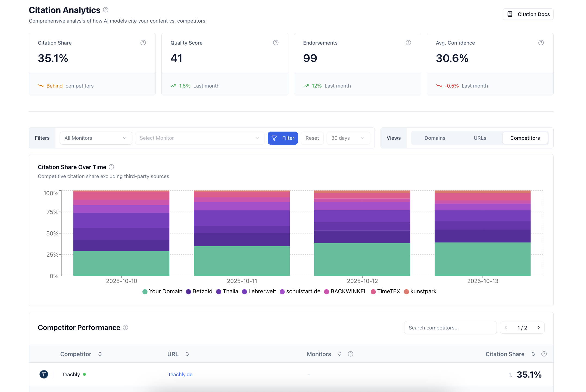Click the Avg. Confidence question mark icon

(x=541, y=43)
